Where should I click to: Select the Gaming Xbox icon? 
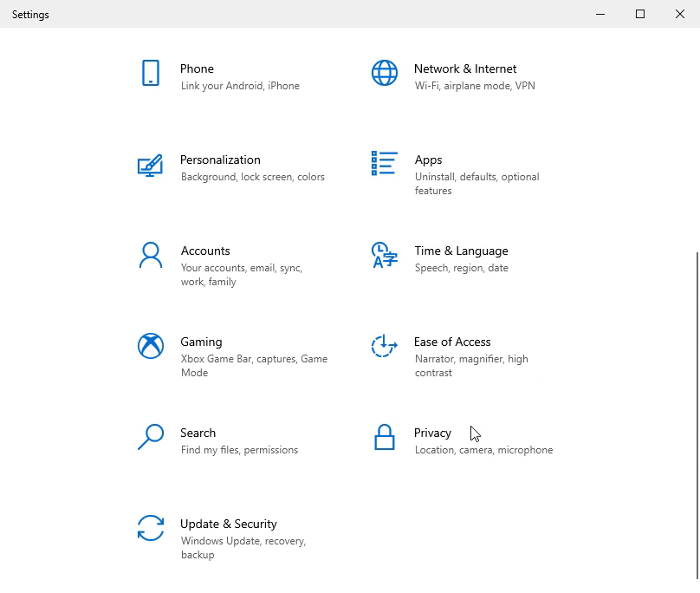click(150, 346)
